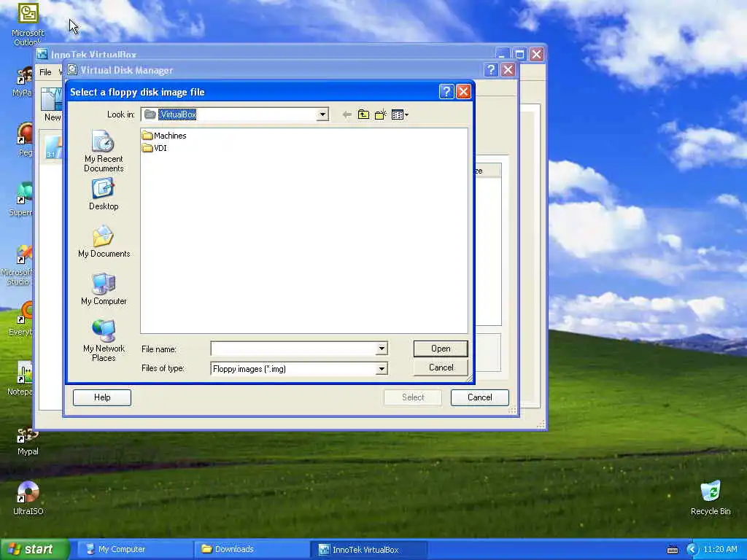
Task: Open File menu in VirtualBox window
Action: [x=45, y=72]
